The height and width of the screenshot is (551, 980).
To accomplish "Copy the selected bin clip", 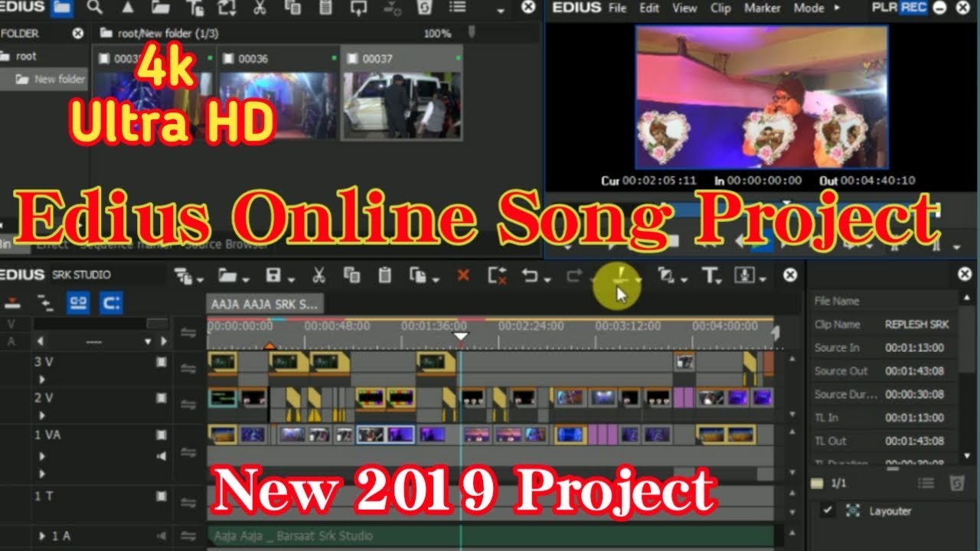I will coord(292,8).
